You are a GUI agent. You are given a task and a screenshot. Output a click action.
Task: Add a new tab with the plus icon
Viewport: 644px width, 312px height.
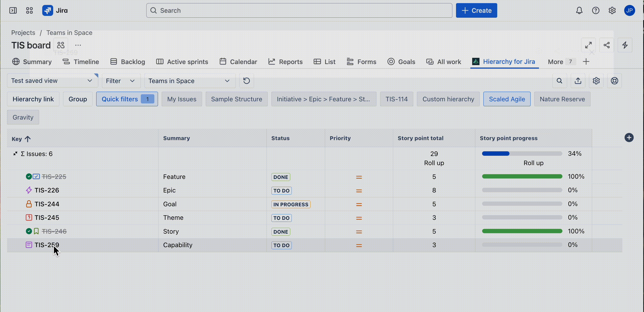tap(586, 62)
